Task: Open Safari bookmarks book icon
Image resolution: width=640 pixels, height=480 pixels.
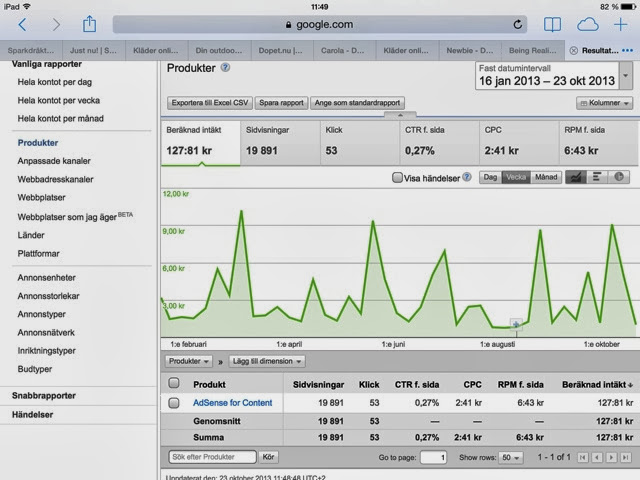Action: [x=552, y=24]
